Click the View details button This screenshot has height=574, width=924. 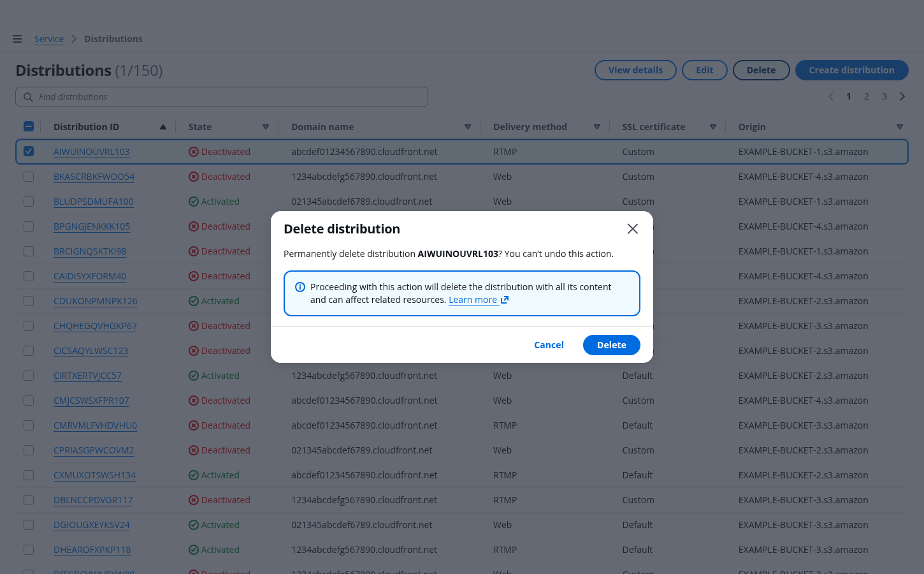pos(635,70)
